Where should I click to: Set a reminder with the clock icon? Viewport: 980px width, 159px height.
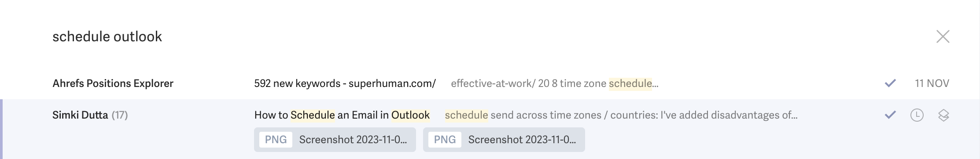coord(917,115)
